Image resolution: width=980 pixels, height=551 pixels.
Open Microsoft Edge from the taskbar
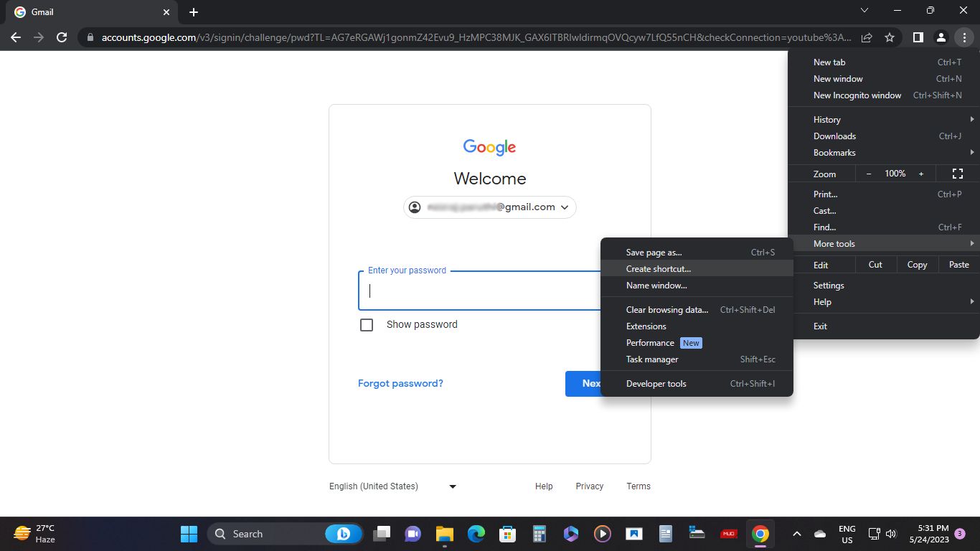pos(475,534)
